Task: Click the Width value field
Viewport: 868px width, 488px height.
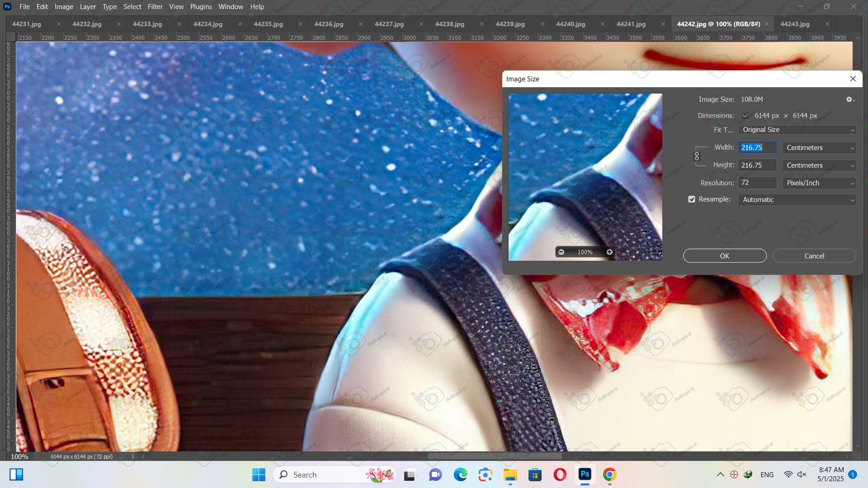Action: [758, 148]
